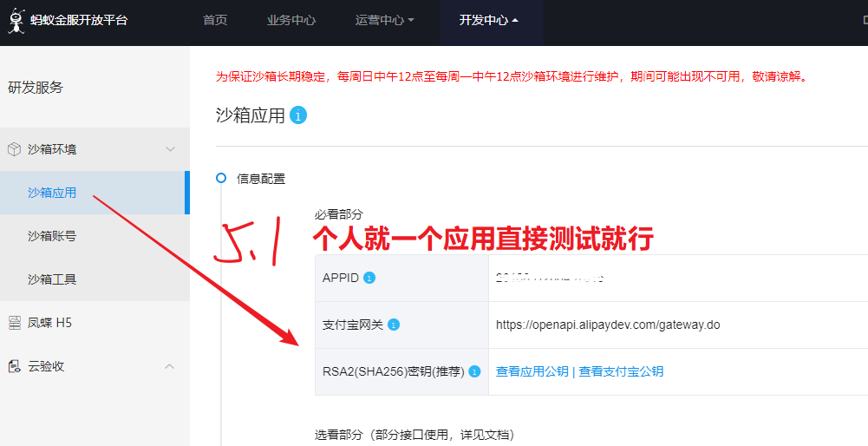The width and height of the screenshot is (868, 446).
Task: Click the info icon next to RSA2(SHA256)密钥
Action: (x=474, y=371)
